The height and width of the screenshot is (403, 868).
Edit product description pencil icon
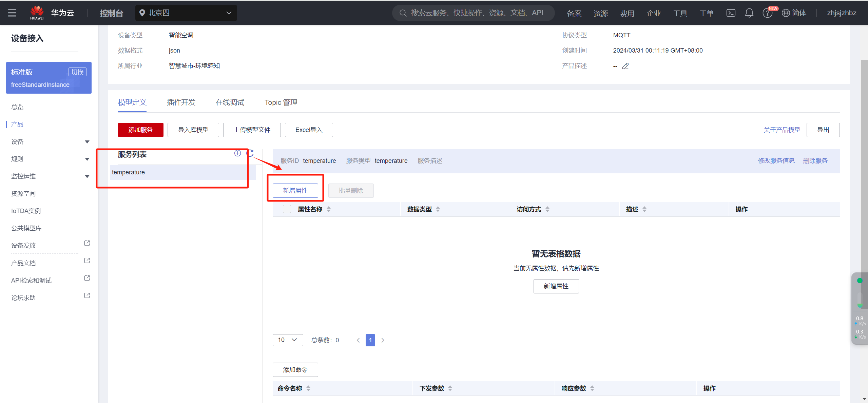click(625, 66)
